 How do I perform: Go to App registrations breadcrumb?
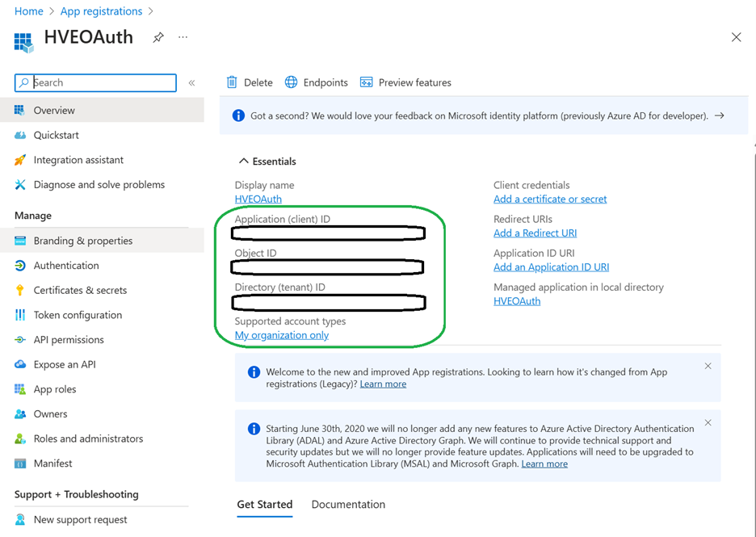tap(101, 11)
